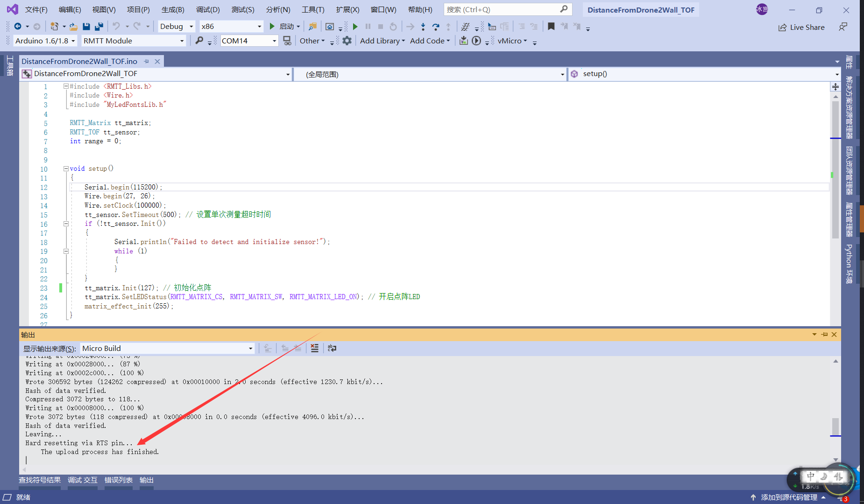The height and width of the screenshot is (504, 864).
Task: Toggle word wrap in output panel
Action: [332, 348]
